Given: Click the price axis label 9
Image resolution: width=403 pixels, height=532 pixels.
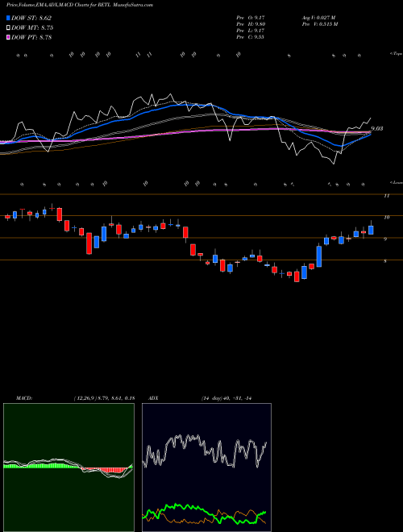Looking at the screenshot, I should (x=385, y=239).
